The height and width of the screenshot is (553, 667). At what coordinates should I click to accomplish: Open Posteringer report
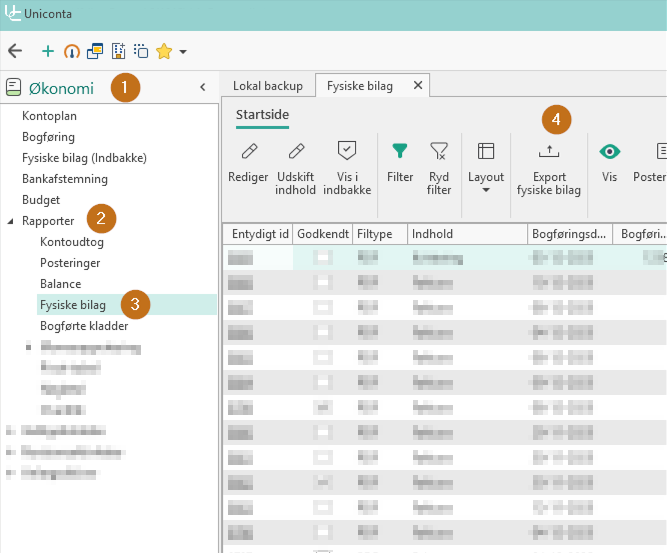(70, 263)
